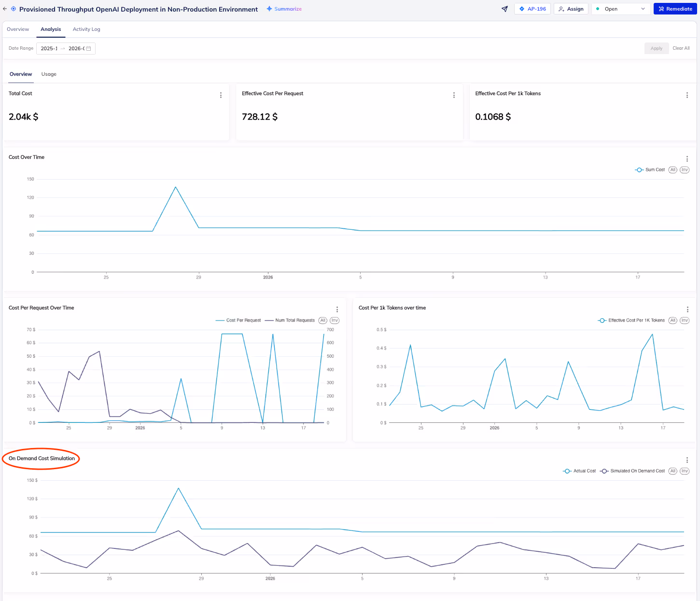Click Clear All to reset filters
700x601 pixels.
[681, 48]
